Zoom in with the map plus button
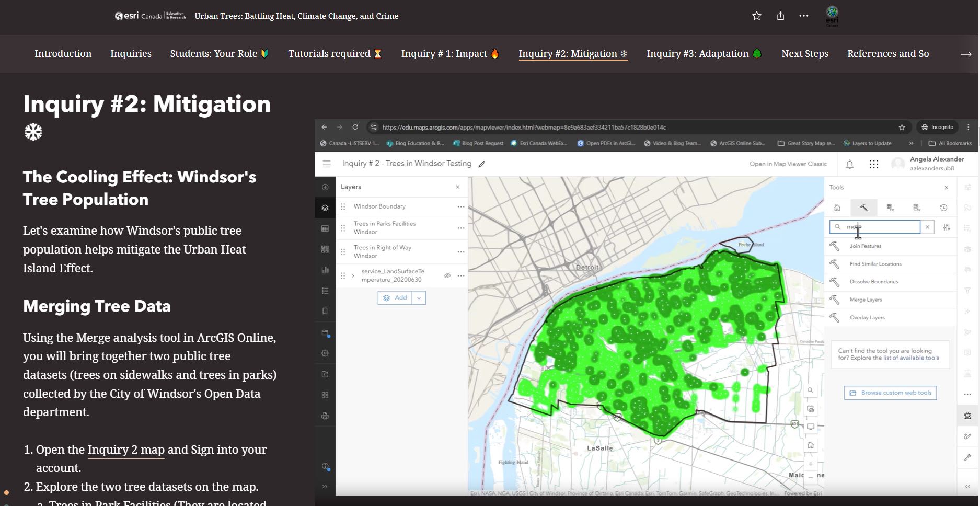 tap(810, 464)
